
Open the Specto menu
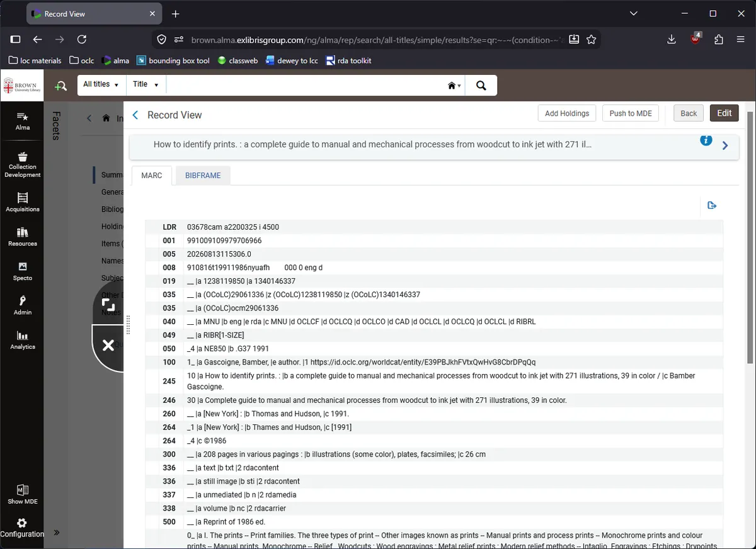(x=23, y=271)
